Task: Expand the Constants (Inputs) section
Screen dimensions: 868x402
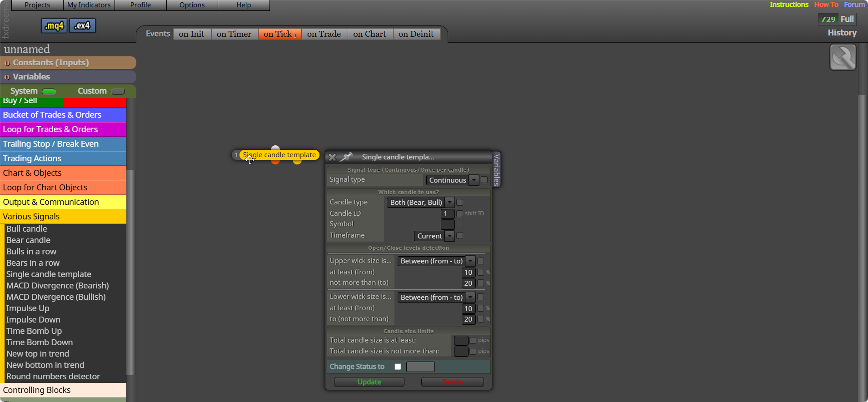Action: click(68, 63)
